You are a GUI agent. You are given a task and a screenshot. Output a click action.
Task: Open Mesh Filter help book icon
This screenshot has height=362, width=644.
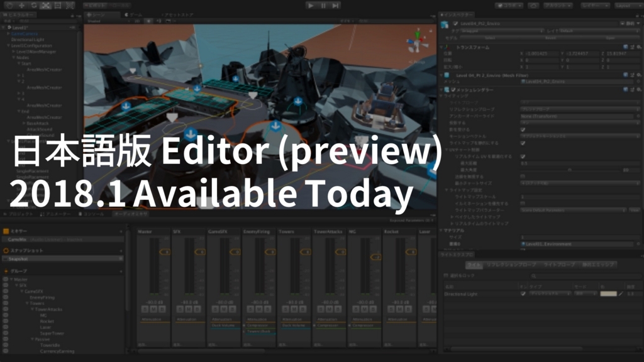pyautogui.click(x=625, y=75)
